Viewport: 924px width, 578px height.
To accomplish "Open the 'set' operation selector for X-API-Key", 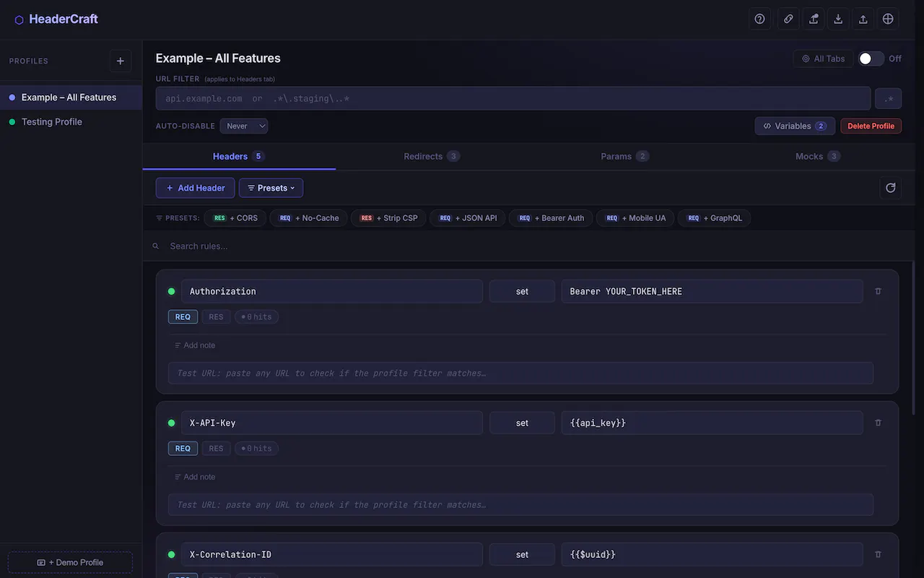I will coord(522,423).
